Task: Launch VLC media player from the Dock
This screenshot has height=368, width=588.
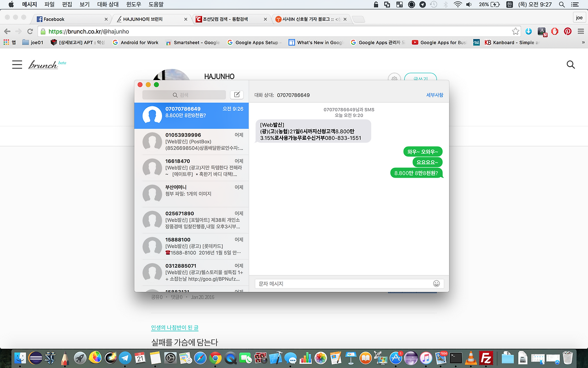Action: (471, 358)
